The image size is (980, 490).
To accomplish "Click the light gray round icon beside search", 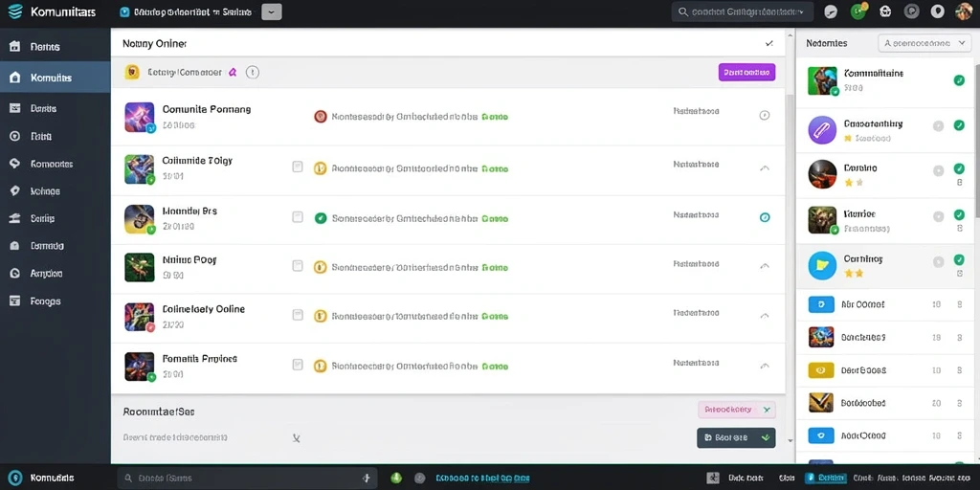I will 831,11.
